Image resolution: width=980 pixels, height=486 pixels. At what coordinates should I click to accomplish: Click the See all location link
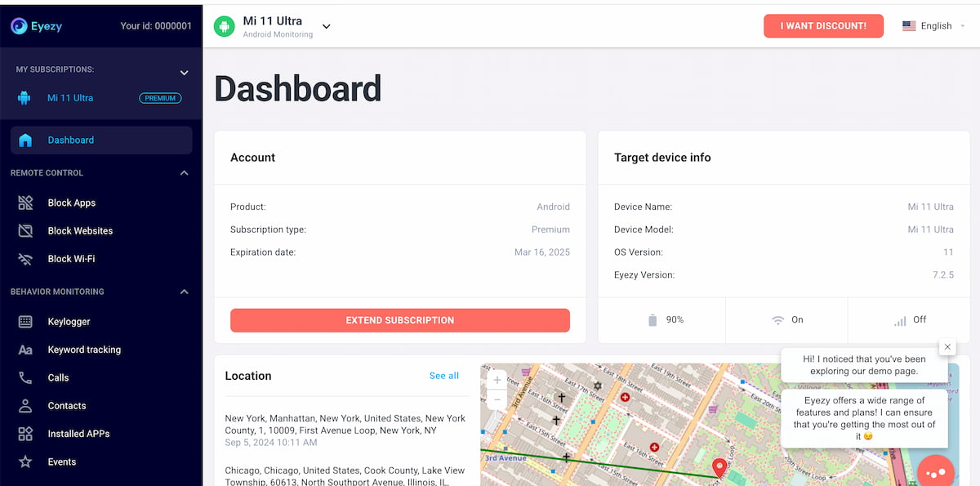coord(444,376)
